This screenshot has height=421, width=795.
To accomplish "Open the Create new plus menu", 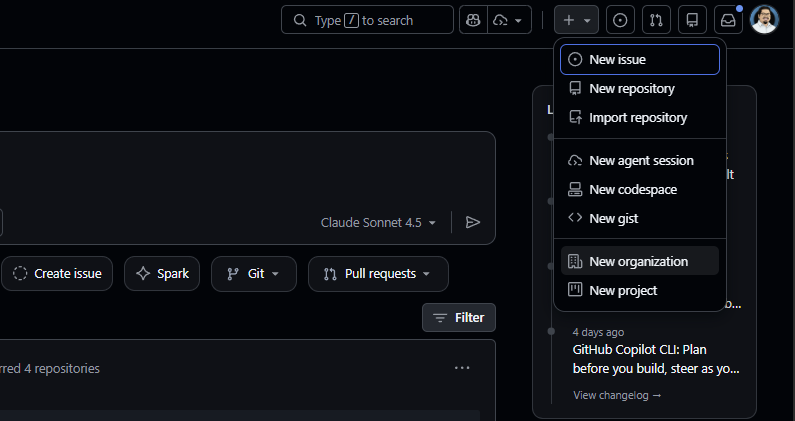I will point(576,20).
